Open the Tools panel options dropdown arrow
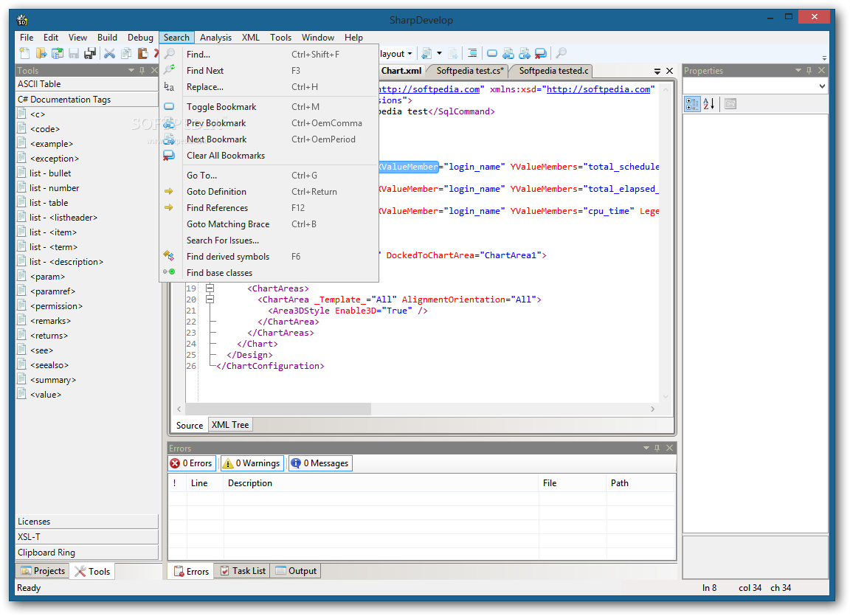850x616 pixels. (131, 70)
